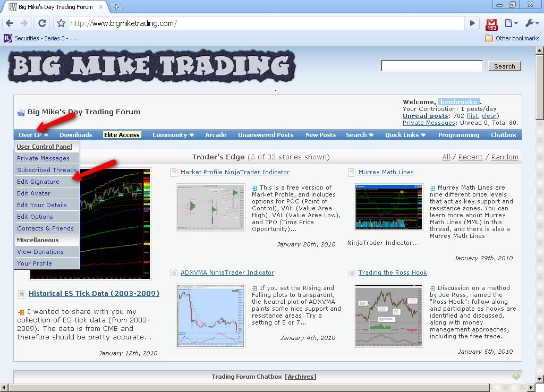Click the folder icon beside forum title
Viewport: 544px width, 392px height.
[x=21, y=113]
